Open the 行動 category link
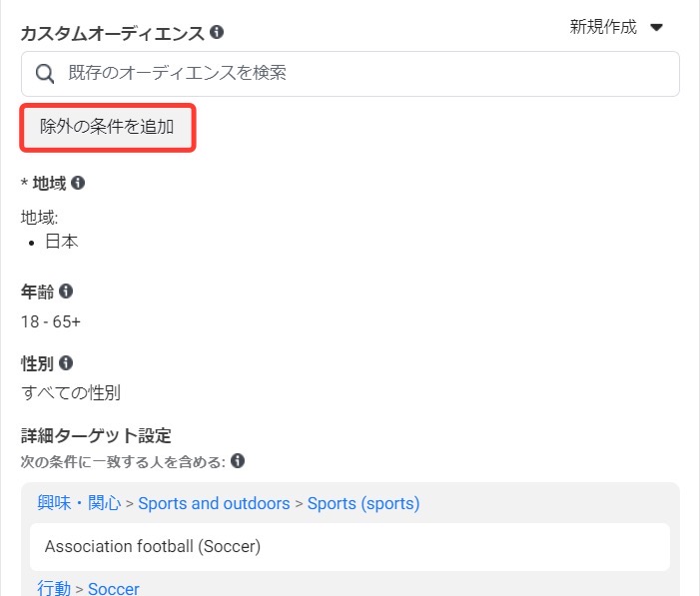 point(54,588)
